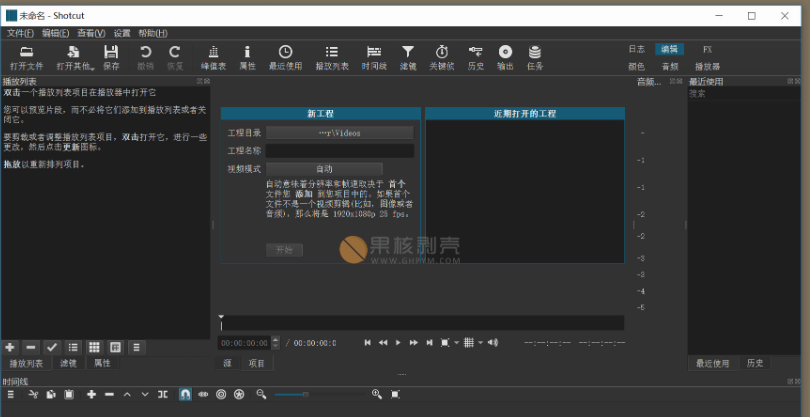
Task: Click the timeline append (+) icon
Action: coord(91,394)
